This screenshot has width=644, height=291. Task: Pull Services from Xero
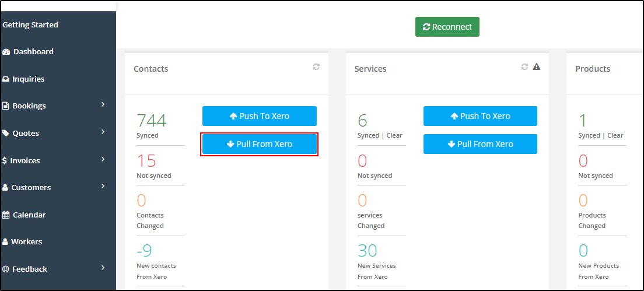[x=480, y=144]
